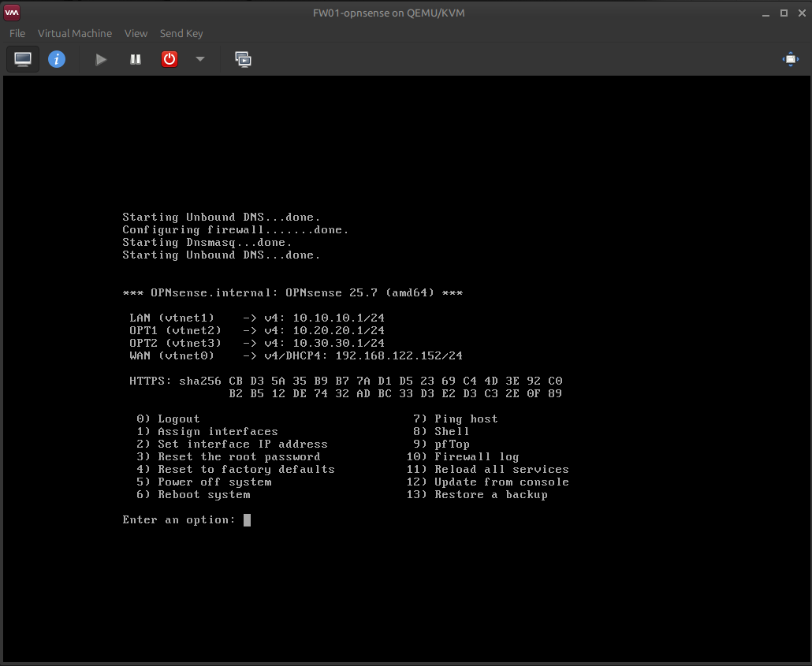Click the FW01-opnsense window title bar
The height and width of the screenshot is (666, 812).
tap(389, 13)
